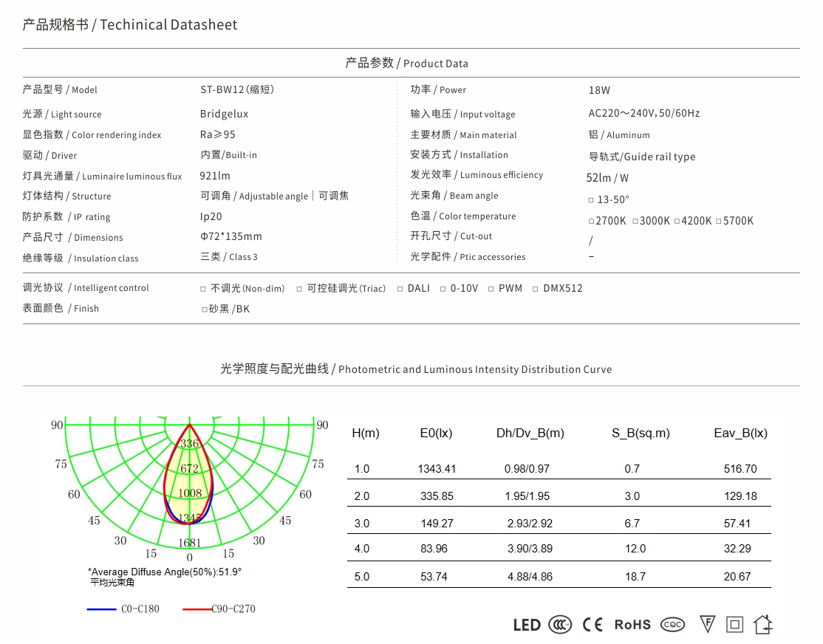Click table cell 4.88/4.86
The image size is (823, 644).
530,577
